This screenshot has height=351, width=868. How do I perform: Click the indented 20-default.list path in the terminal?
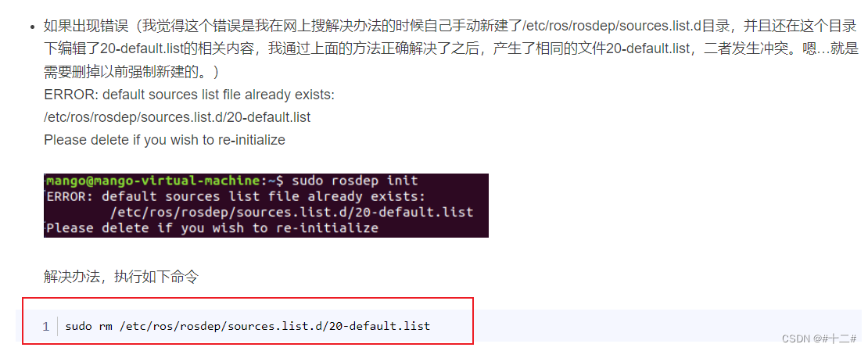(292, 212)
